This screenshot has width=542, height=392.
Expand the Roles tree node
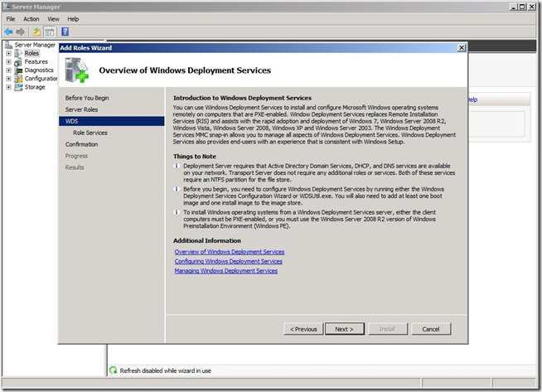pos(8,54)
